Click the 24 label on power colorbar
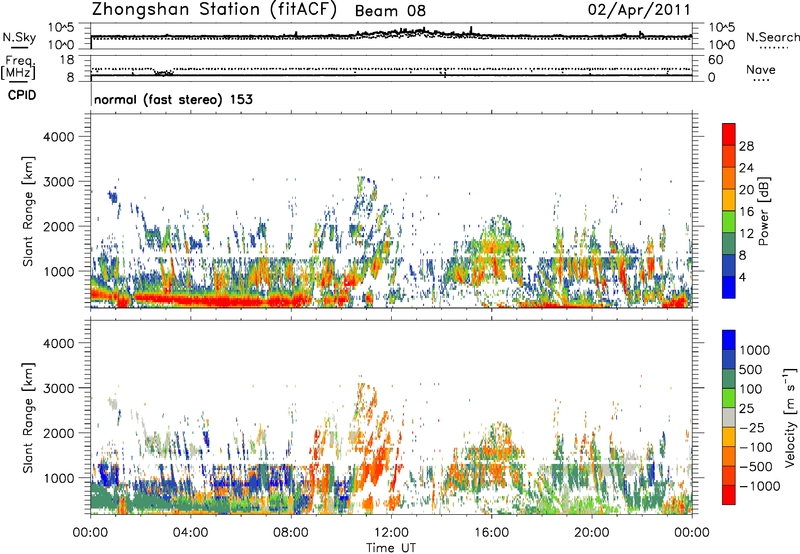800x554 pixels. pyautogui.click(x=746, y=168)
